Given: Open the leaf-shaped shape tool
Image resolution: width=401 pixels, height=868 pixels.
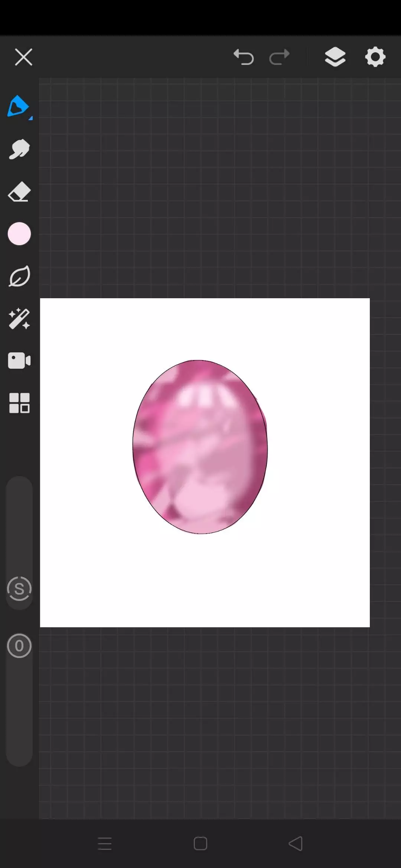Looking at the screenshot, I should [x=19, y=276].
